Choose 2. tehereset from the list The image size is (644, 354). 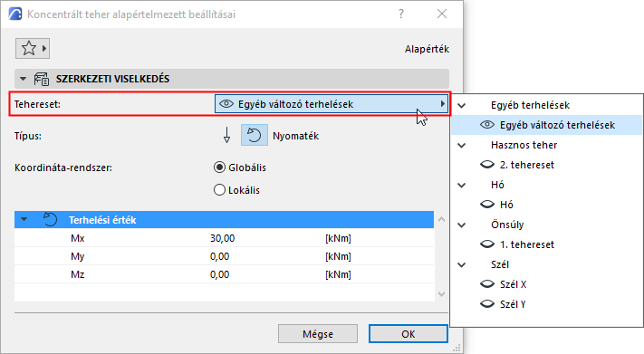pyautogui.click(x=527, y=165)
